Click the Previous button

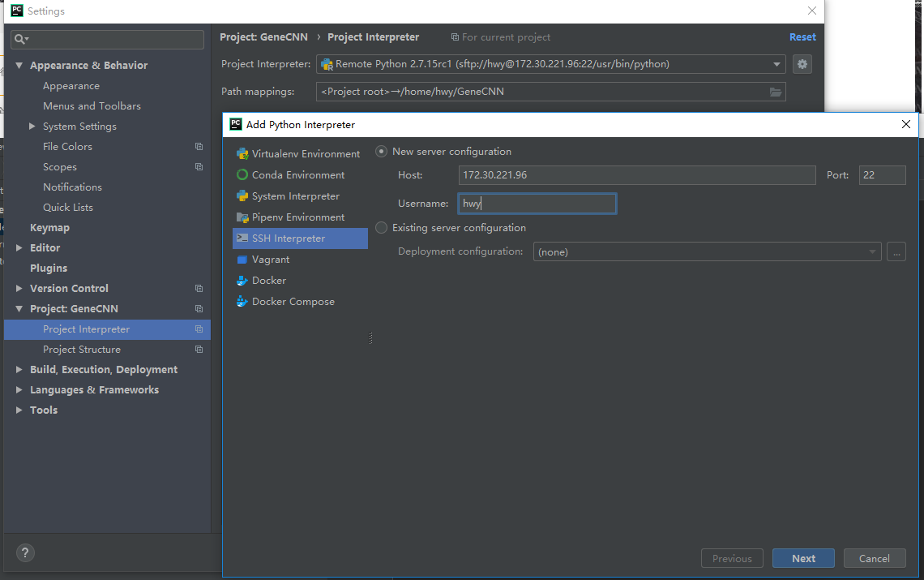(732, 558)
